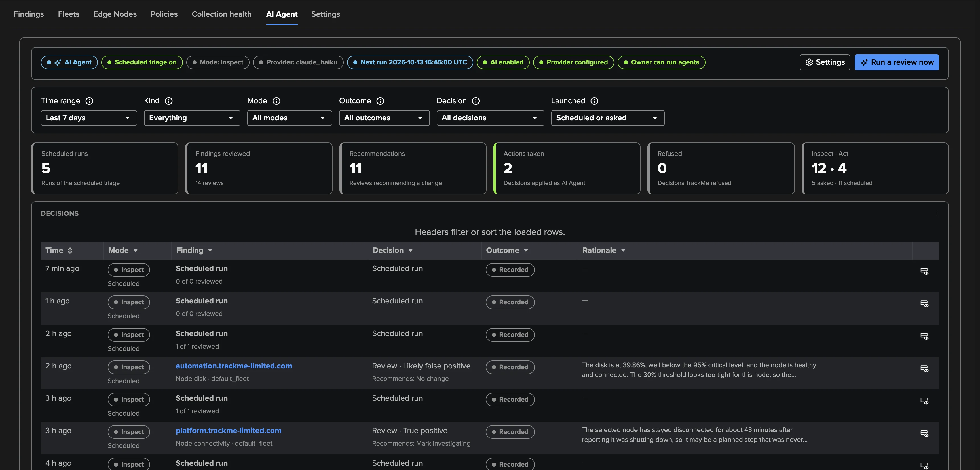This screenshot has width=980, height=470.
Task: Click Node disk · default_fleet text
Action: [x=212, y=379]
